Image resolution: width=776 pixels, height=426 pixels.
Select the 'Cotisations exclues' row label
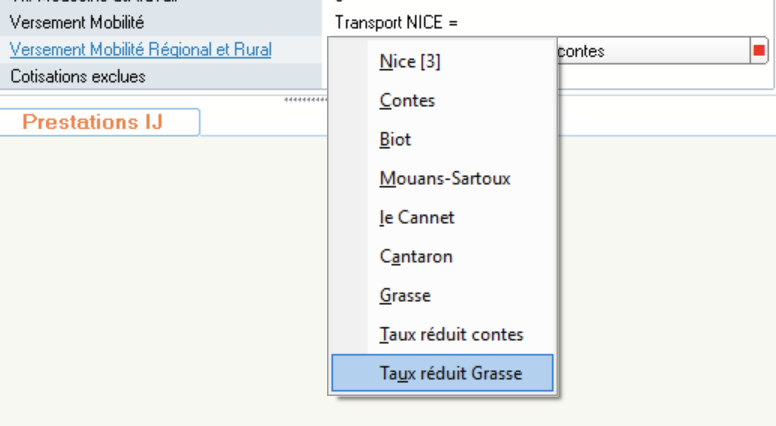point(77,76)
